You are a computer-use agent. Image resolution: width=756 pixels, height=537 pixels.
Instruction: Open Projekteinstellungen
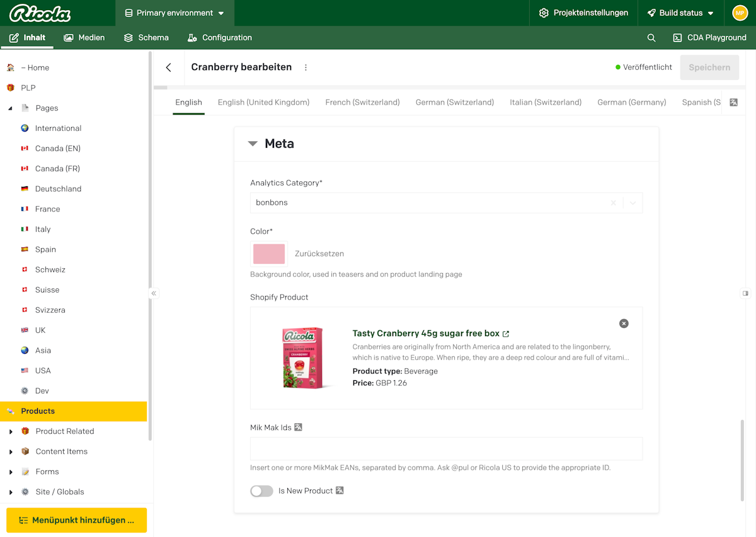point(584,13)
